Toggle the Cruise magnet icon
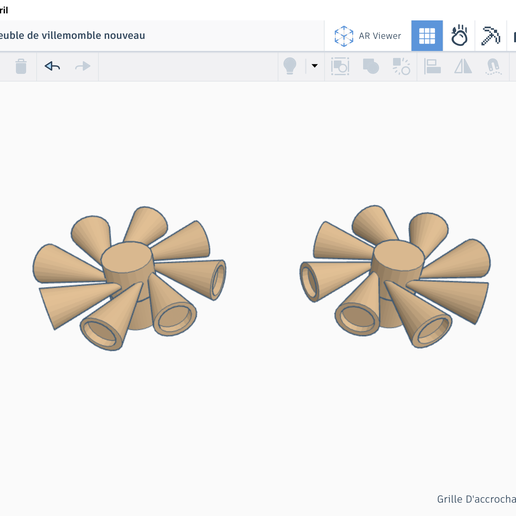 point(493,66)
